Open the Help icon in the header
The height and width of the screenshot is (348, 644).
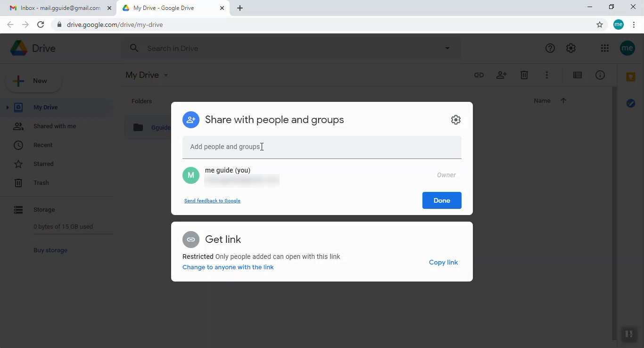550,48
